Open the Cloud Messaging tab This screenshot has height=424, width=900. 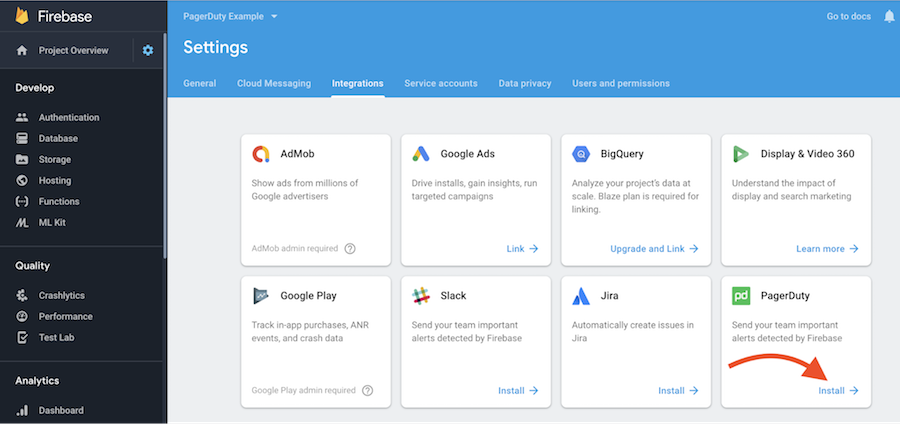click(x=274, y=83)
